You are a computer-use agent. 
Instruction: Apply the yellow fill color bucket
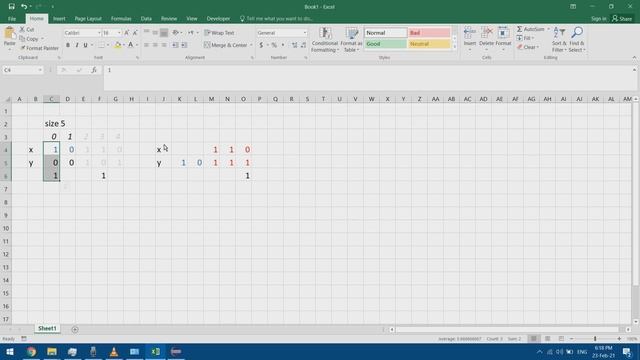[118, 45]
